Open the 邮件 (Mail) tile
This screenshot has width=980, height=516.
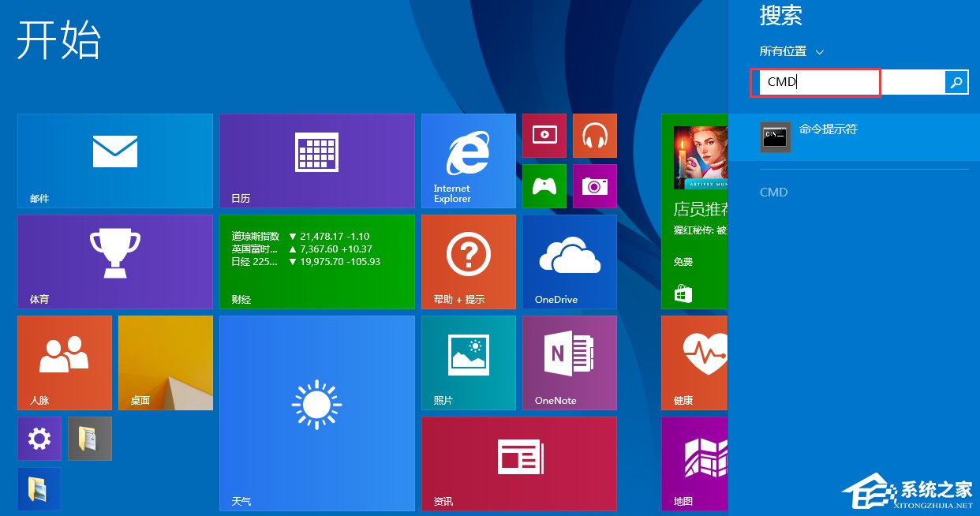pos(114,160)
